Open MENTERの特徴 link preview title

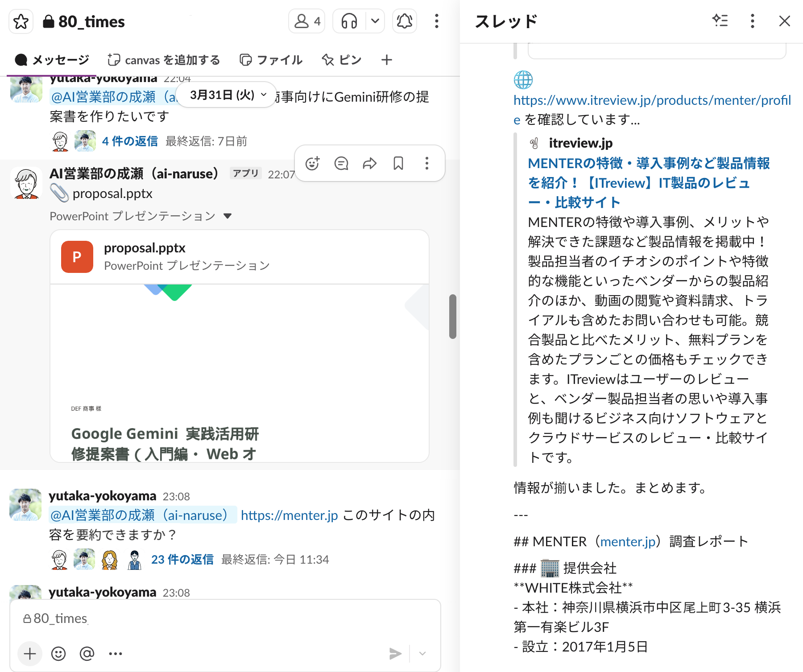[649, 183]
